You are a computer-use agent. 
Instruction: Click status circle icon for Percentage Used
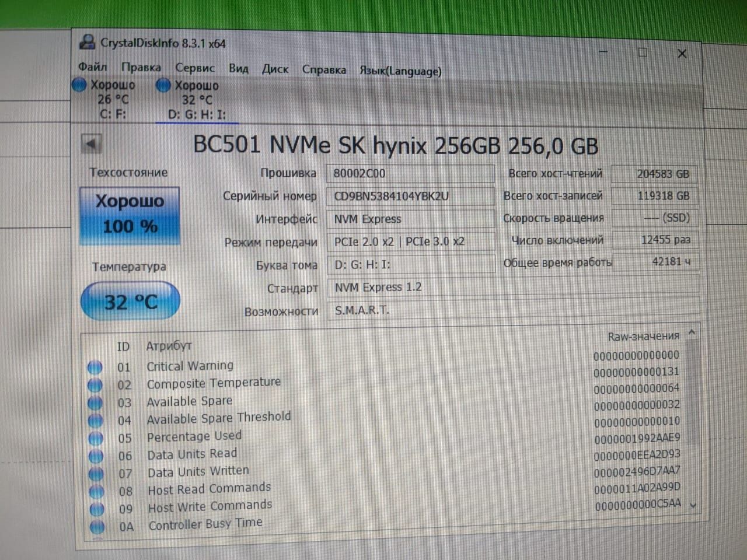pos(96,438)
